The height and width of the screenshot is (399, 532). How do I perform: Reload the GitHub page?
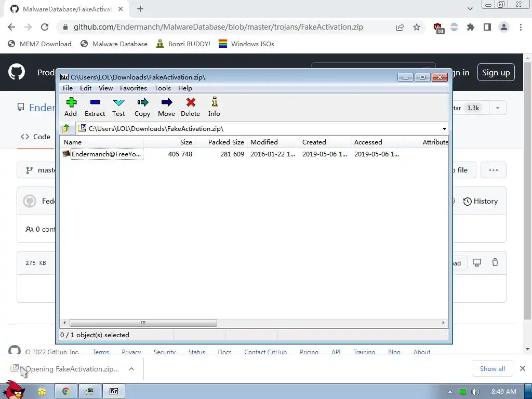(x=45, y=27)
